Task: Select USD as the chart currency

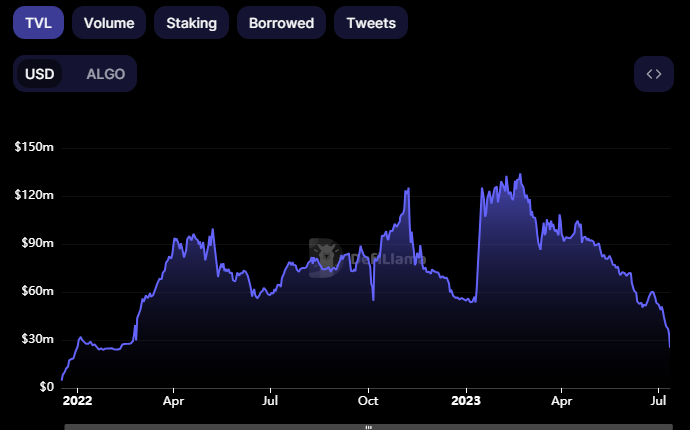Action: click(40, 74)
